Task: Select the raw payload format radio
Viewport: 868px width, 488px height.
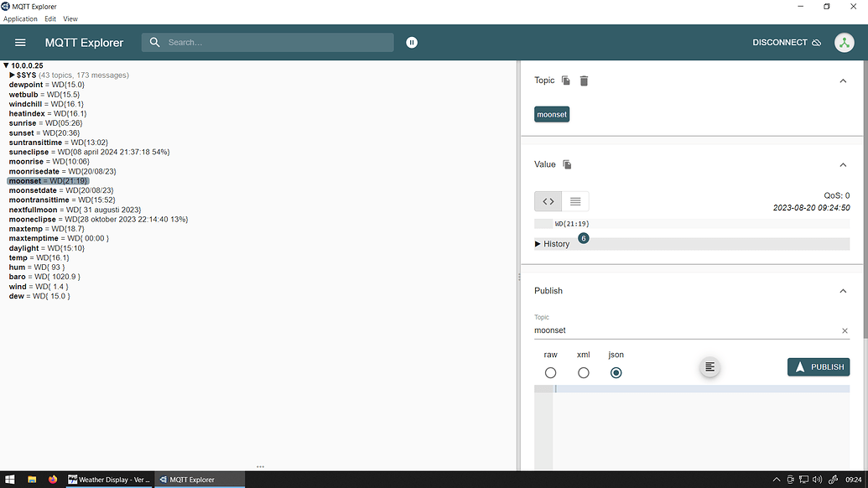Action: point(550,373)
